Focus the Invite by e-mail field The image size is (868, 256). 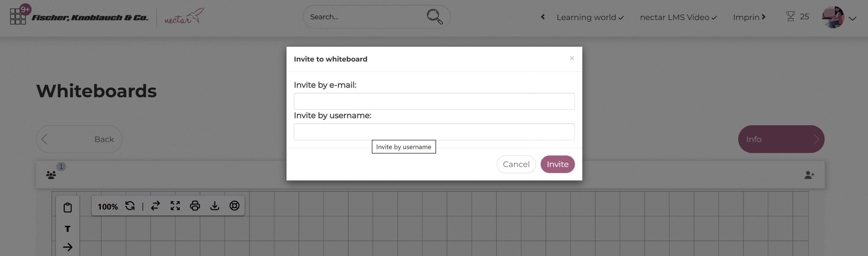(x=434, y=101)
